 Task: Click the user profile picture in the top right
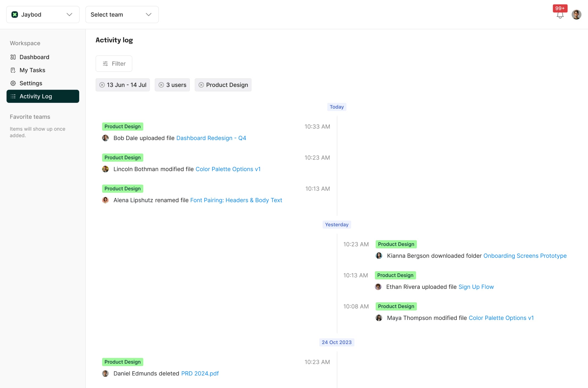[577, 14]
